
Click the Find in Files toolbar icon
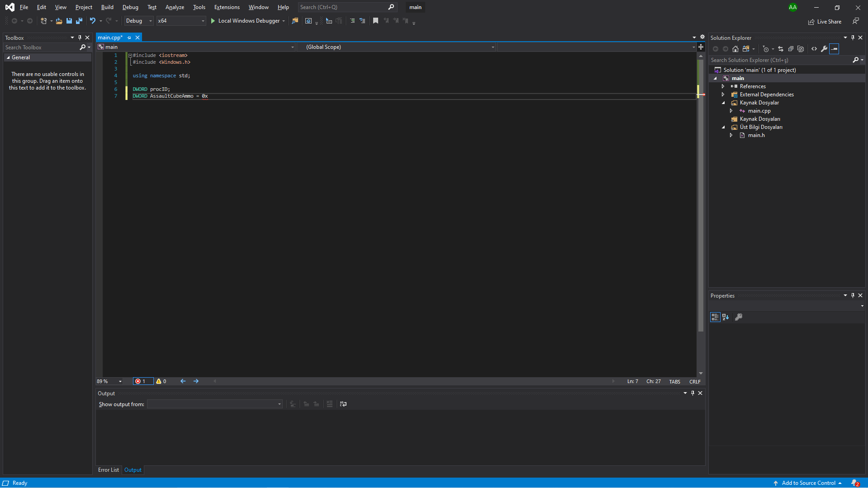coord(295,21)
